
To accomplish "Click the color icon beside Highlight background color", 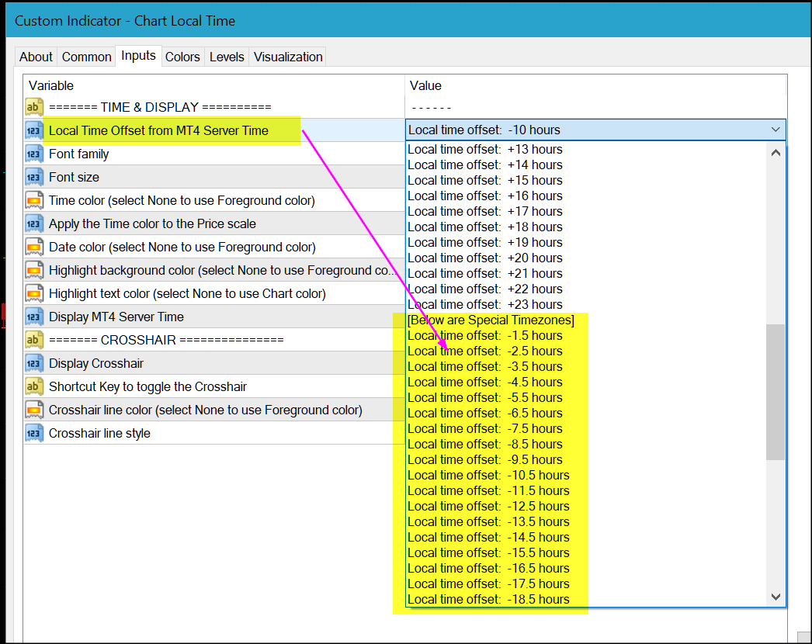I will click(x=33, y=270).
